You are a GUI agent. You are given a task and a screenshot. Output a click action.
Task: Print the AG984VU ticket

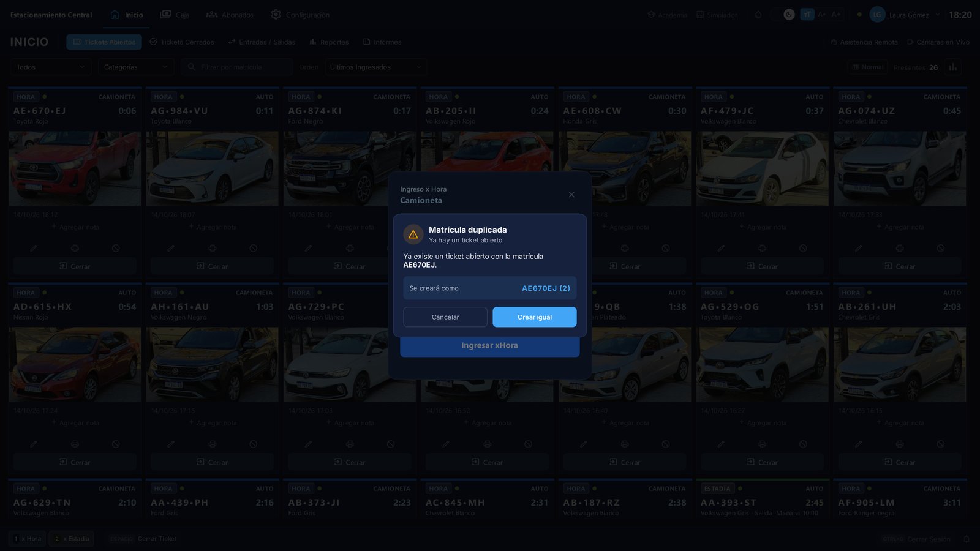[x=212, y=248]
